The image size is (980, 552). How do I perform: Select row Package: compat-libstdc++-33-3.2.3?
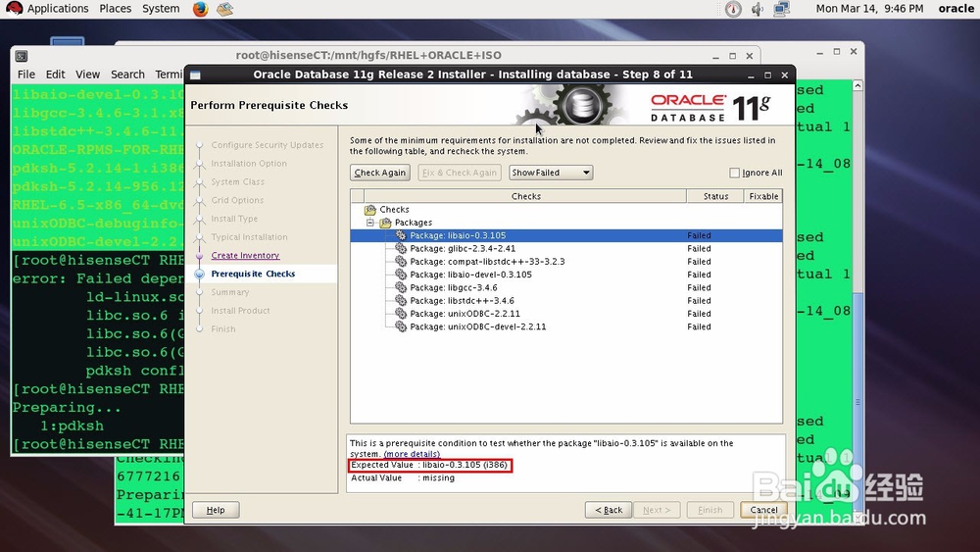click(x=566, y=262)
